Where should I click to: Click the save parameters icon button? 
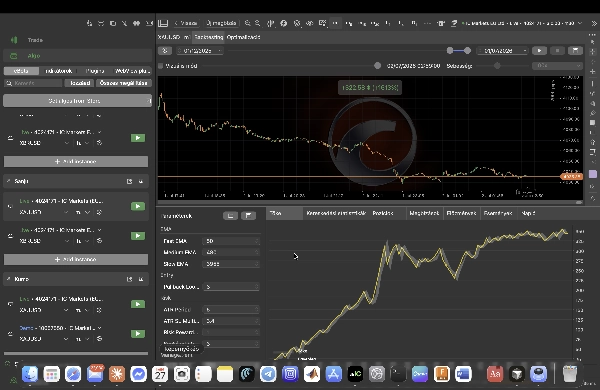[248, 216]
